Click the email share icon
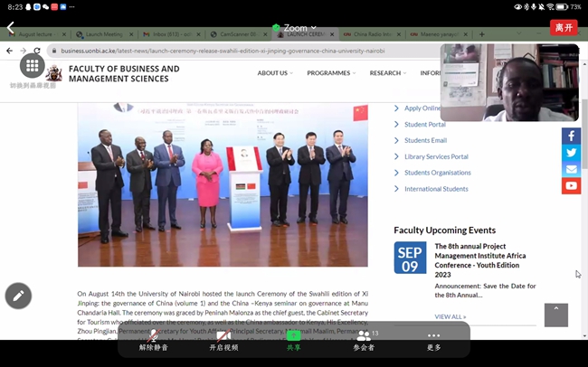The width and height of the screenshot is (588, 367). tap(571, 169)
